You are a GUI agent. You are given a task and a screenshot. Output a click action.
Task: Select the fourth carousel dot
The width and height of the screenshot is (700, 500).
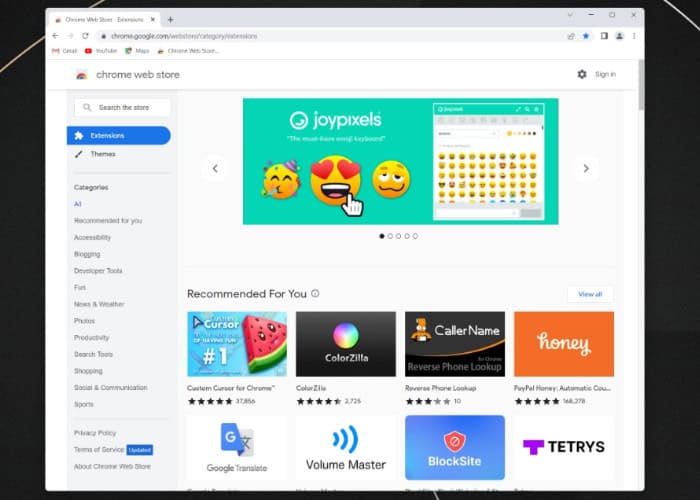pos(407,236)
